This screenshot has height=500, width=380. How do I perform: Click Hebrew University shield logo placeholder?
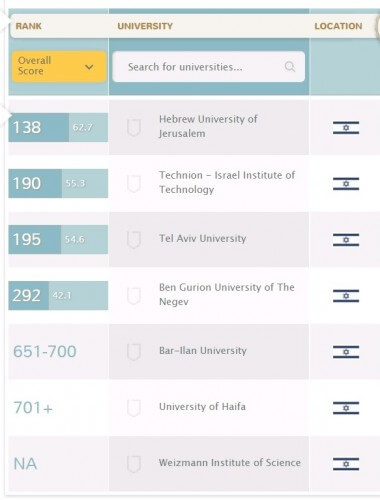134,127
